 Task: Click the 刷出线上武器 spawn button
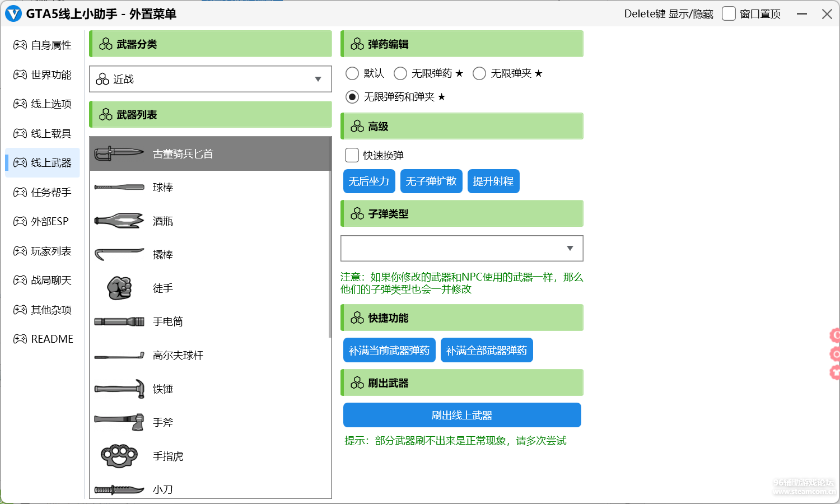click(461, 415)
